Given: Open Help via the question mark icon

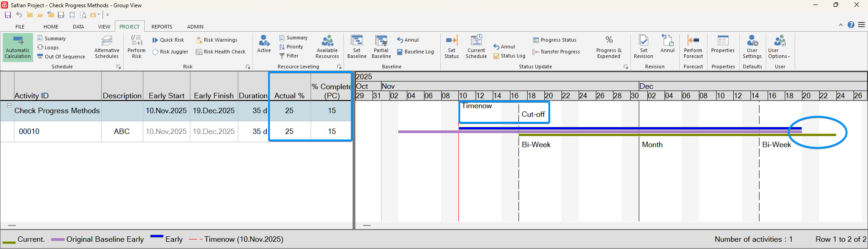Looking at the screenshot, I should click(x=851, y=25).
